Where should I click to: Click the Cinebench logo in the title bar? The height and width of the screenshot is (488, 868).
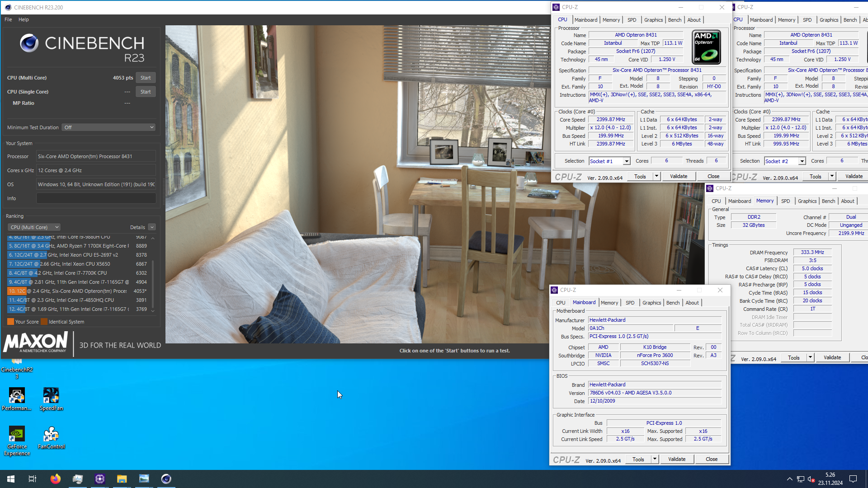click(x=8, y=7)
